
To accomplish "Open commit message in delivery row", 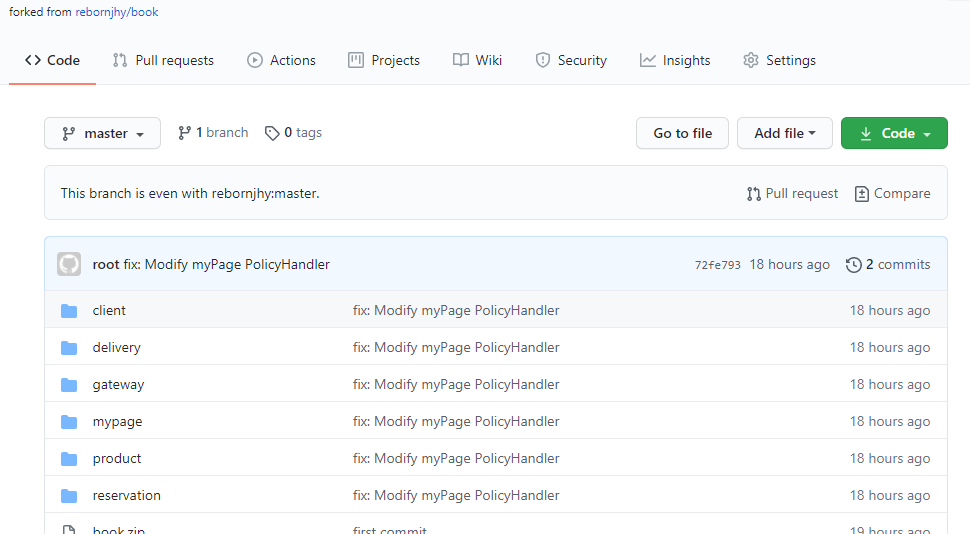I will point(456,347).
